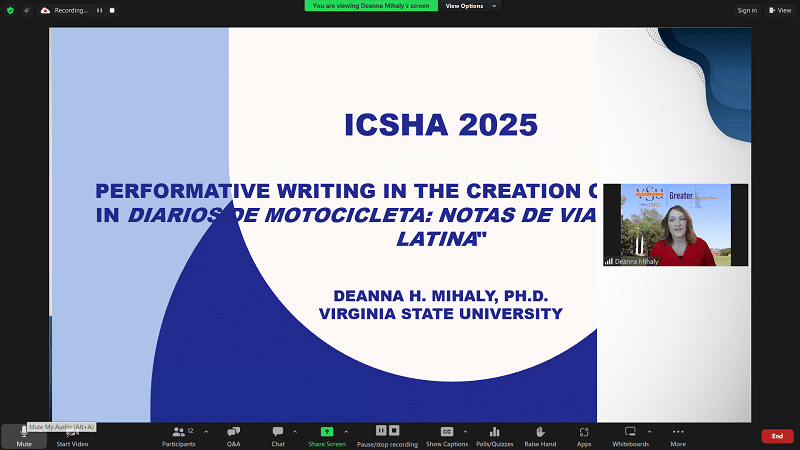Expand the arrow next to Chat
Viewport: 800px width, 450px height.
pos(294,431)
